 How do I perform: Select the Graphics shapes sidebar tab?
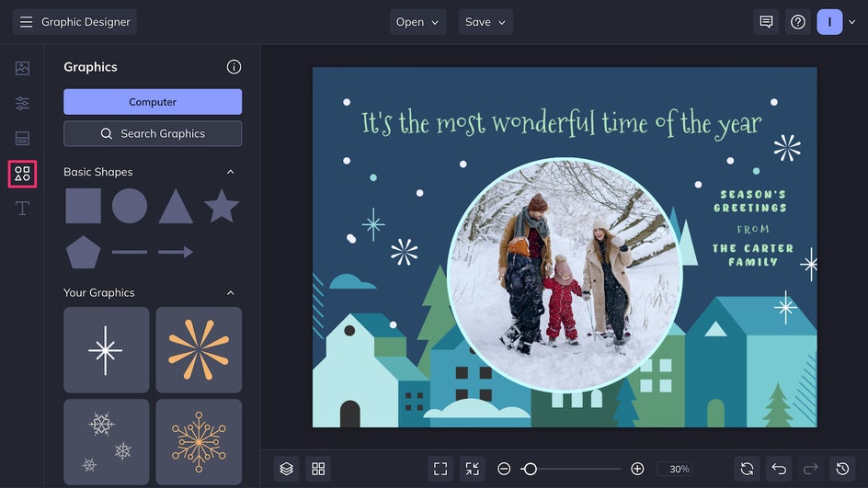tap(22, 174)
